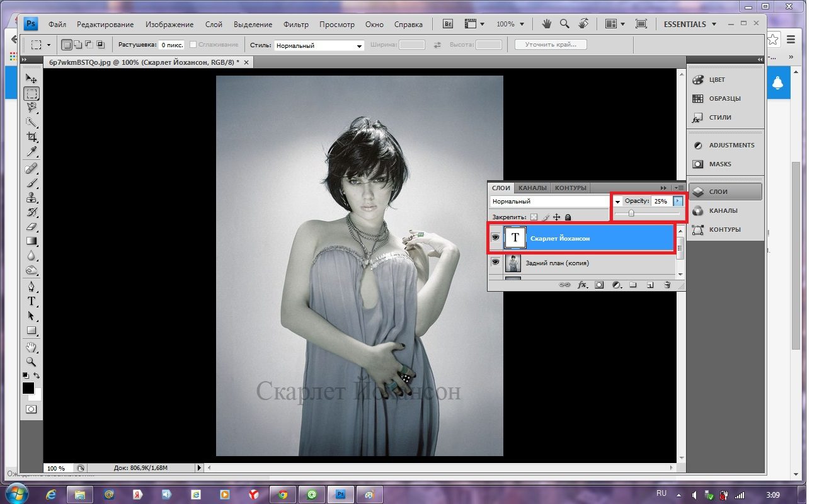Viewport: 824px width, 504px height.
Task: Select the Brush tool
Action: coord(31,183)
